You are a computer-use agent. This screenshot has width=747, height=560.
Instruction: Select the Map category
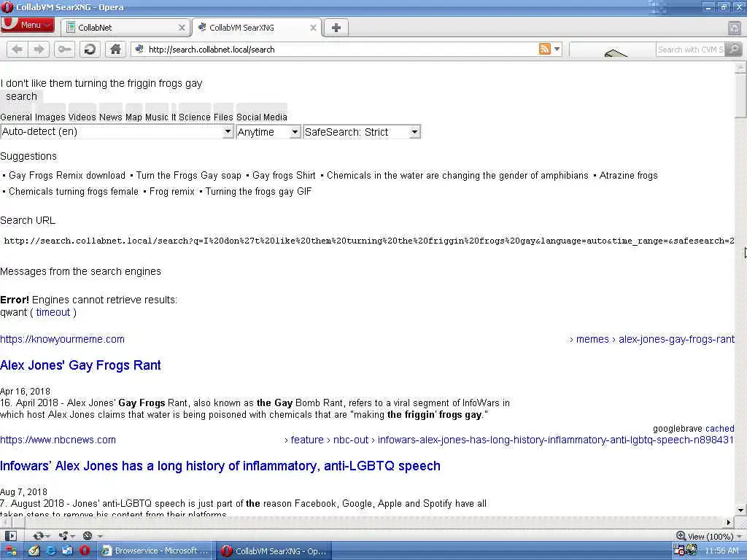[x=134, y=117]
